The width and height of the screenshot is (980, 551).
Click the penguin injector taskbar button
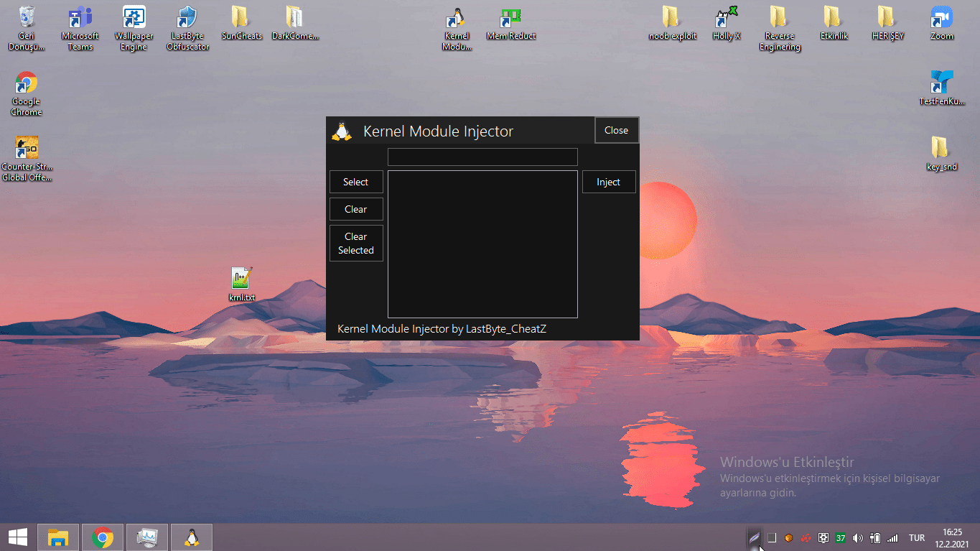pyautogui.click(x=192, y=537)
